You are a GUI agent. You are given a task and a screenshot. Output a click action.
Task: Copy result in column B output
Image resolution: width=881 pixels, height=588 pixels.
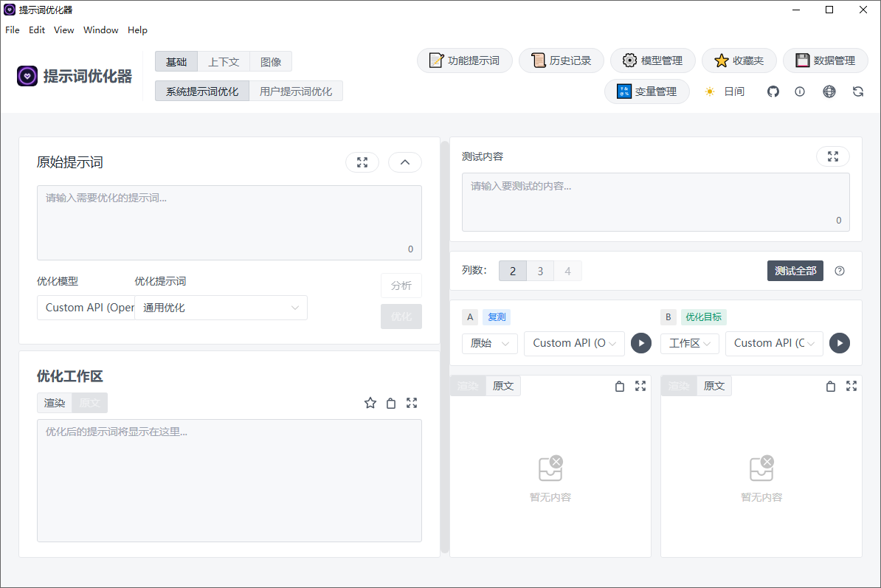[831, 386]
